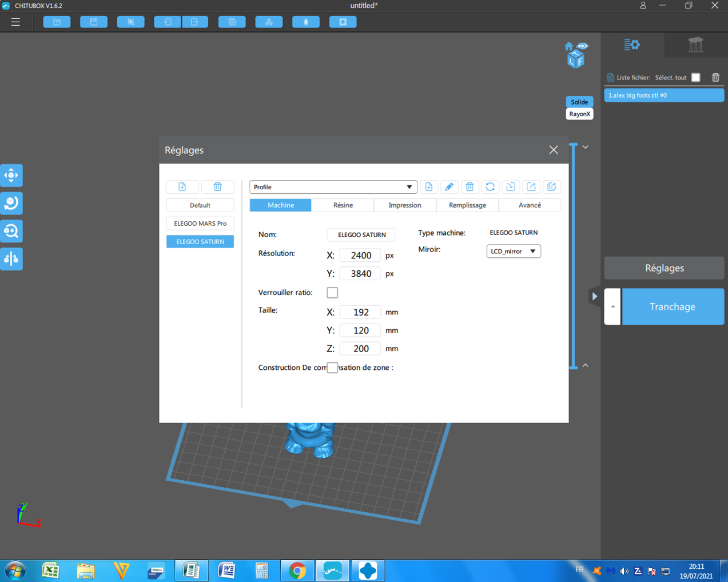Click new profile icon next to Profile dropdown
Image resolution: width=728 pixels, height=582 pixels.
(429, 187)
